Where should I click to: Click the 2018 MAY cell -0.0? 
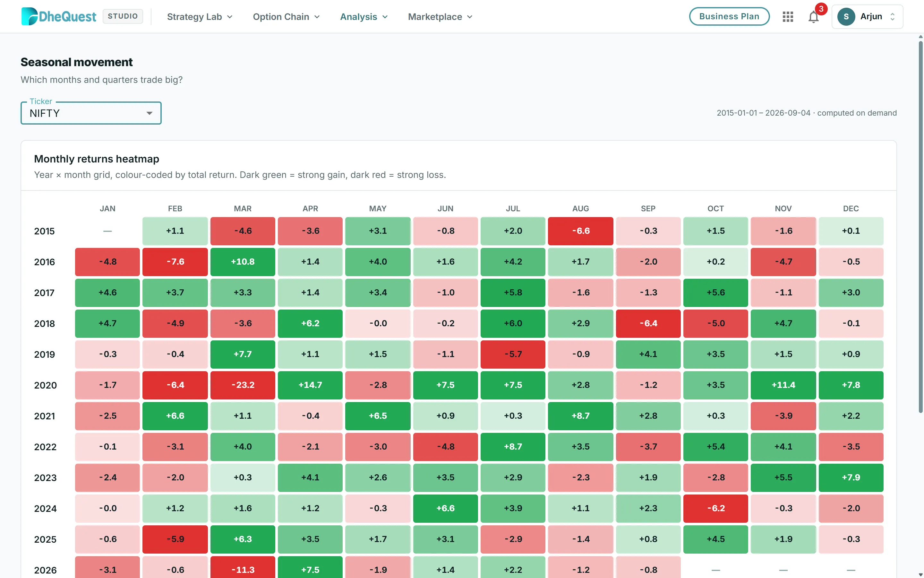[x=378, y=323]
